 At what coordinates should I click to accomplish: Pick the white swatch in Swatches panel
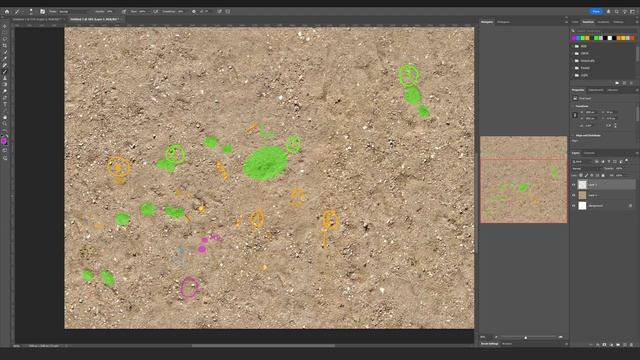[610, 38]
